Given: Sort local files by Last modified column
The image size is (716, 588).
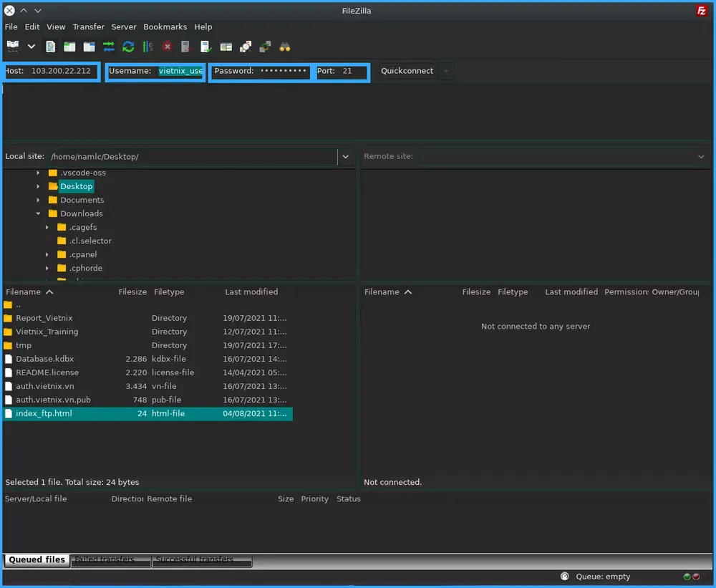Looking at the screenshot, I should 251,291.
